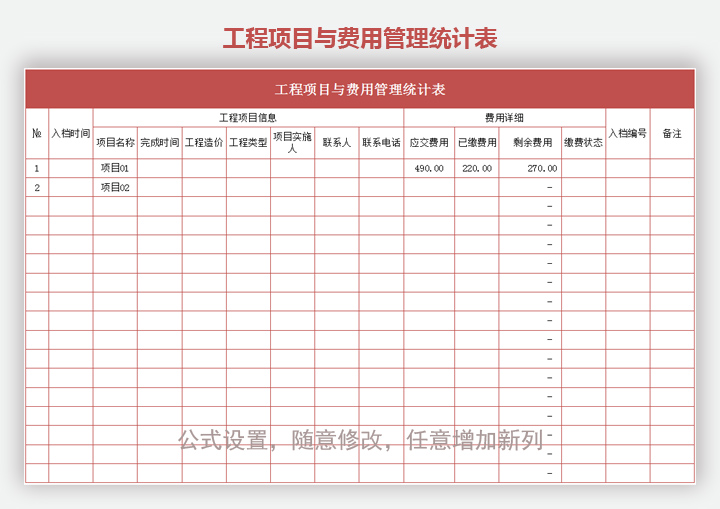Click the empty 入档时间 cell for 项目01

click(x=71, y=168)
